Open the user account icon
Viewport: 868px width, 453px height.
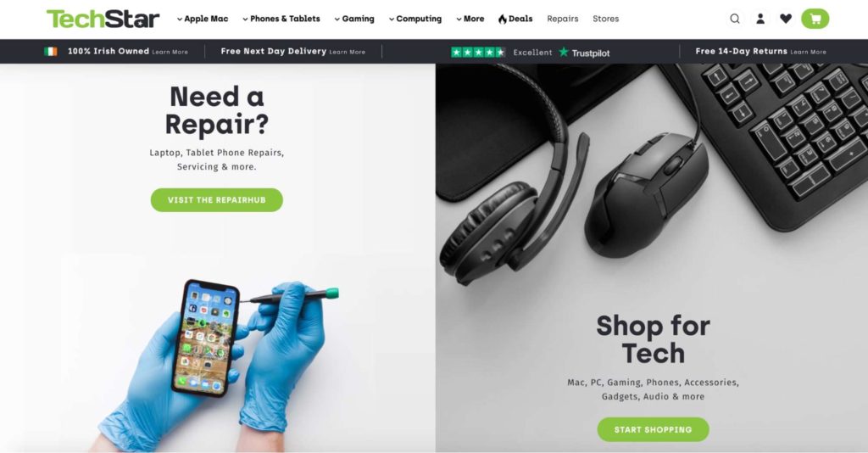tap(760, 19)
